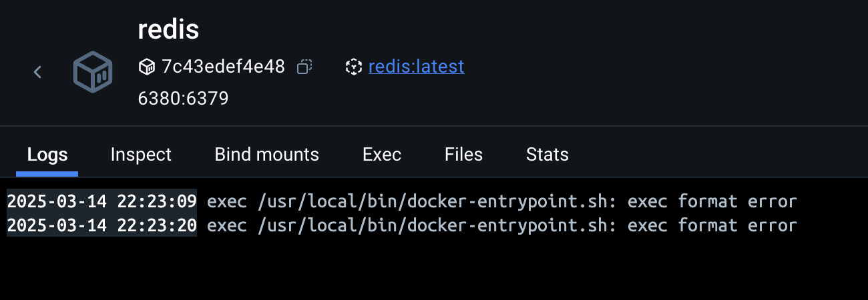Select the first exec format error message
The height and width of the screenshot is (300, 868).
(x=502, y=201)
